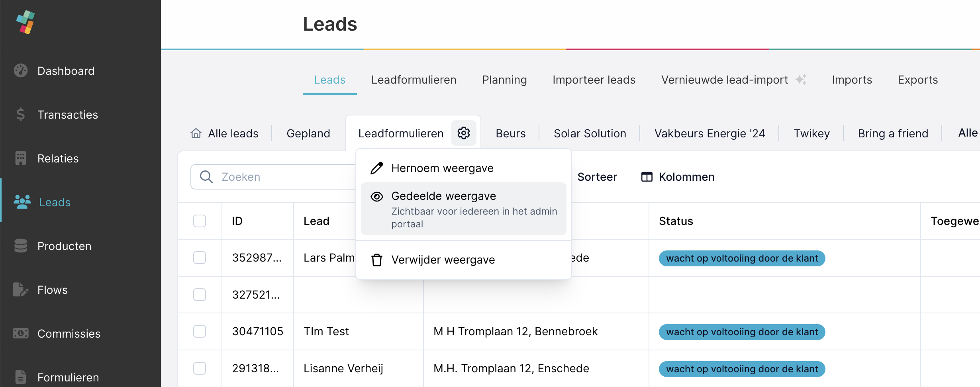Focus the Zoeken search field
Viewport: 980px width, 387px height.
pyautogui.click(x=279, y=177)
